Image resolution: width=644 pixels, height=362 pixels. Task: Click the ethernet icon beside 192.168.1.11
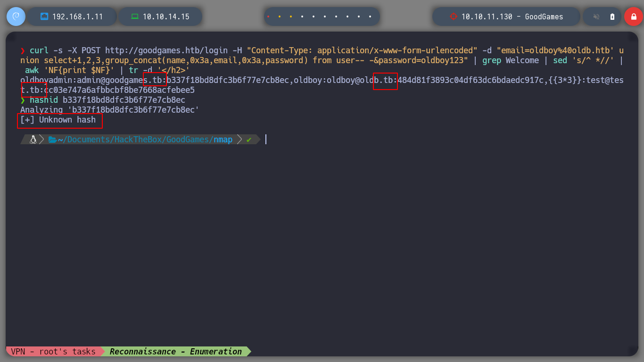[44, 16]
